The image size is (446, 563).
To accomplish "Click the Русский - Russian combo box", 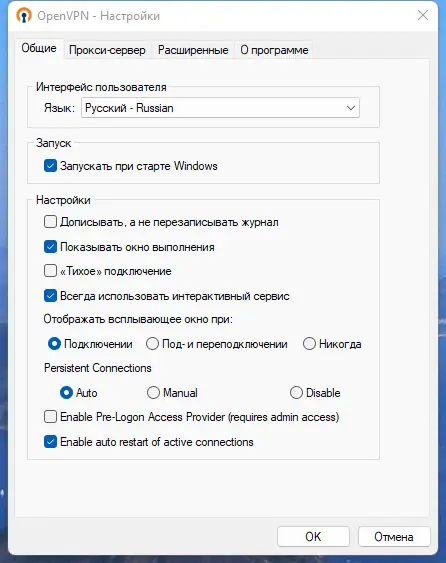I will [x=220, y=108].
